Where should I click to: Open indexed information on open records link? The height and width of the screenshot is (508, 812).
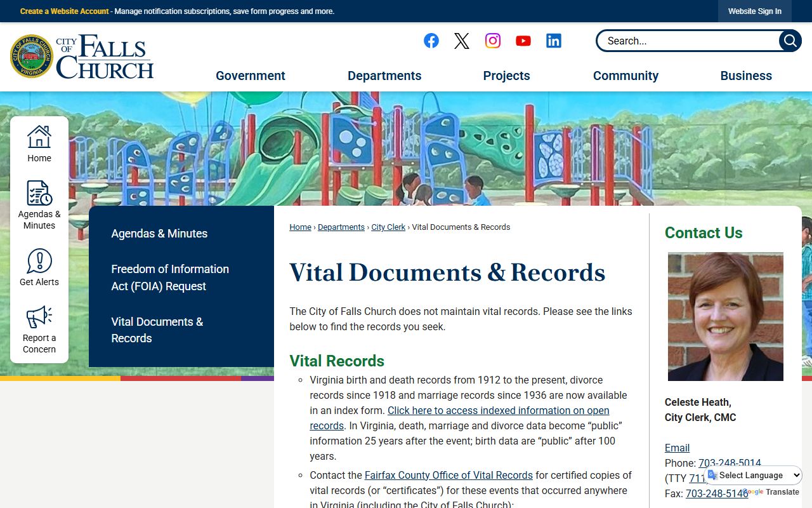point(459,418)
